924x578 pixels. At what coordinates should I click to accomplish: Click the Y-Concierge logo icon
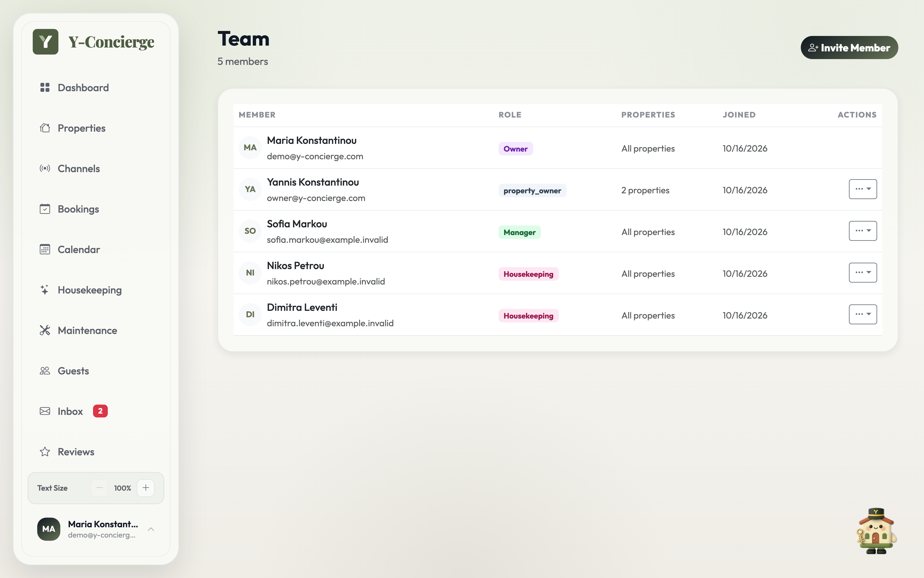click(45, 42)
